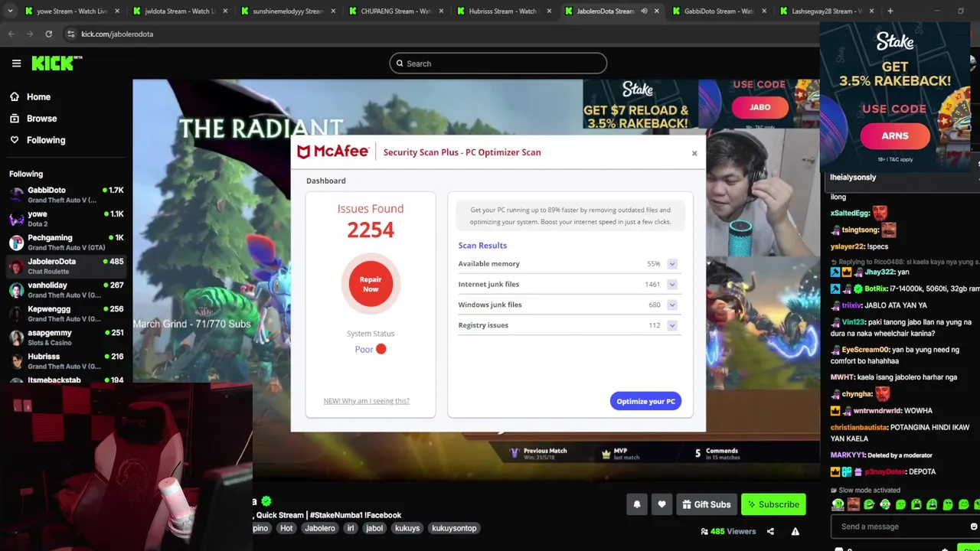Open Itsmebackstab channel in sidebar
Viewport: 980px width, 551px height.
pyautogui.click(x=65, y=380)
